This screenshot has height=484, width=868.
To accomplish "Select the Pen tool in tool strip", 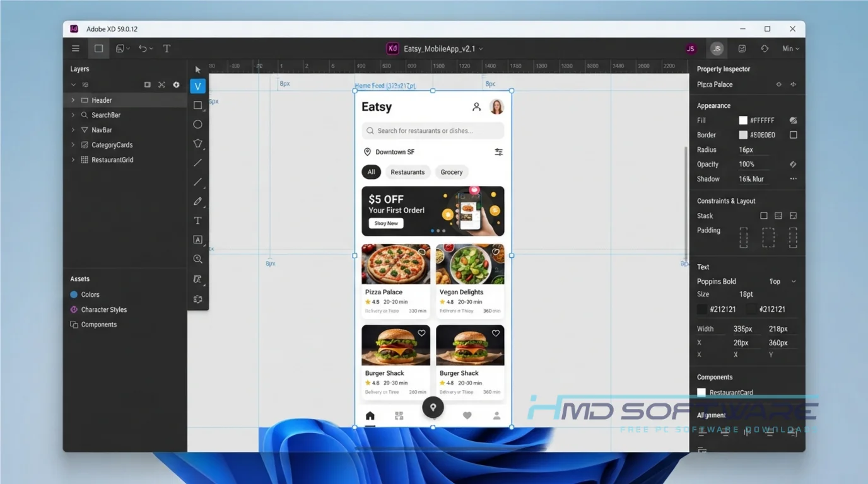I will [x=197, y=201].
